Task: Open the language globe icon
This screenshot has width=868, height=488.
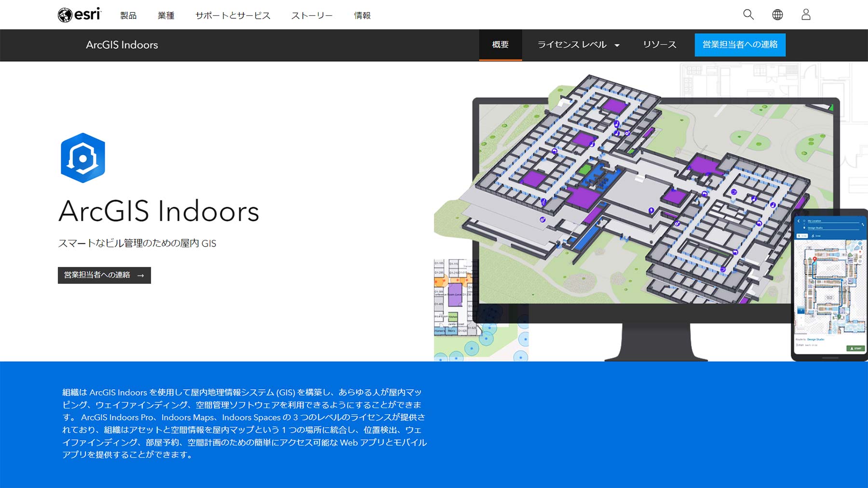Action: coord(777,14)
